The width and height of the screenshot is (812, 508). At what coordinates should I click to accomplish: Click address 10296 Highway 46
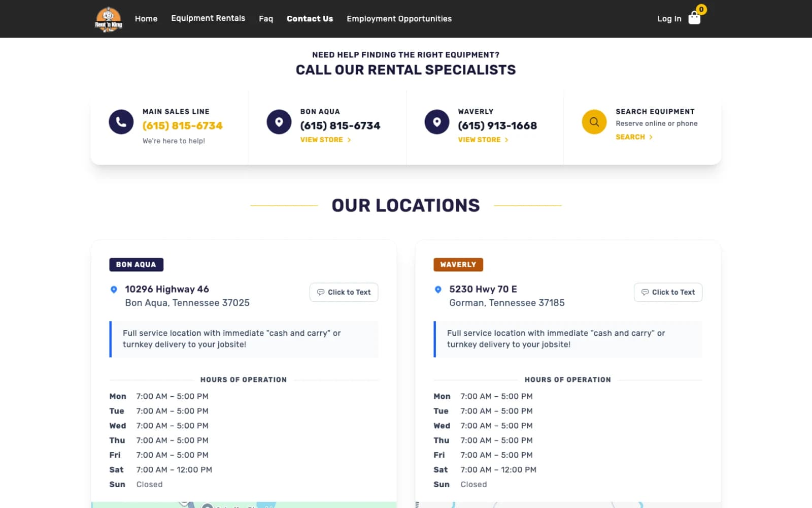167,289
